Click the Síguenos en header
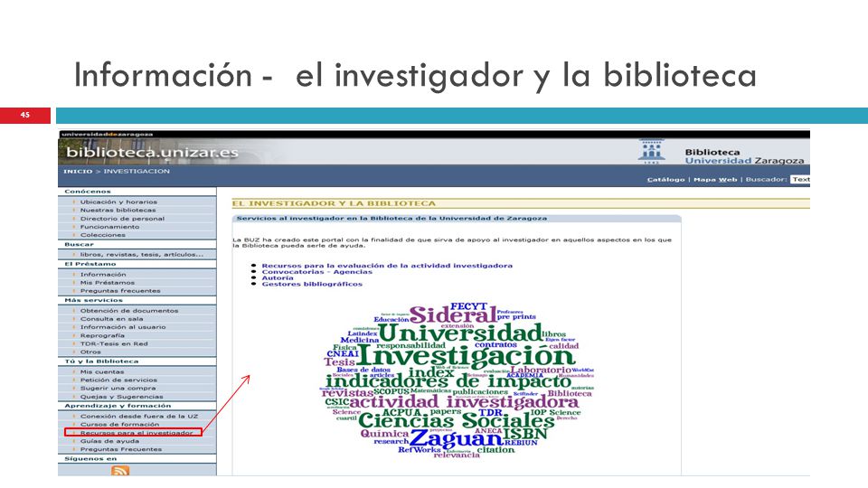 pyautogui.click(x=90, y=459)
